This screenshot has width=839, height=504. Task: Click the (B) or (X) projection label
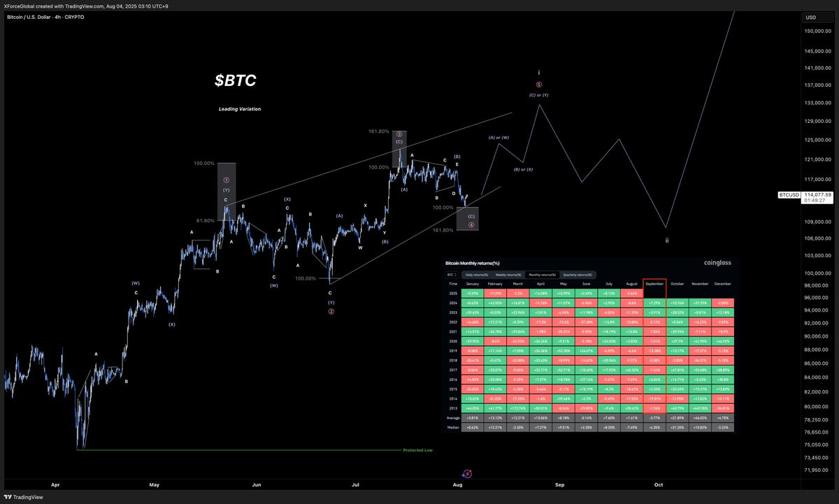click(524, 170)
